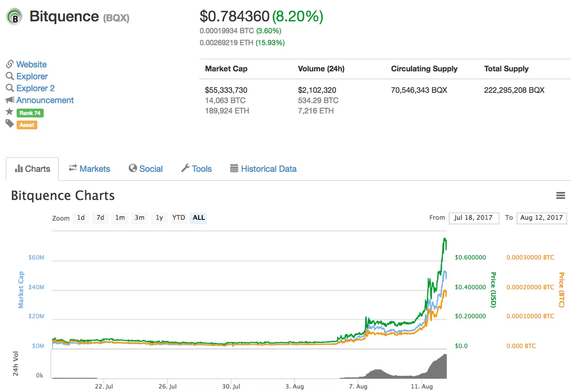Click the To date field Aug 12, 2017
571x392 pixels.
click(x=542, y=218)
